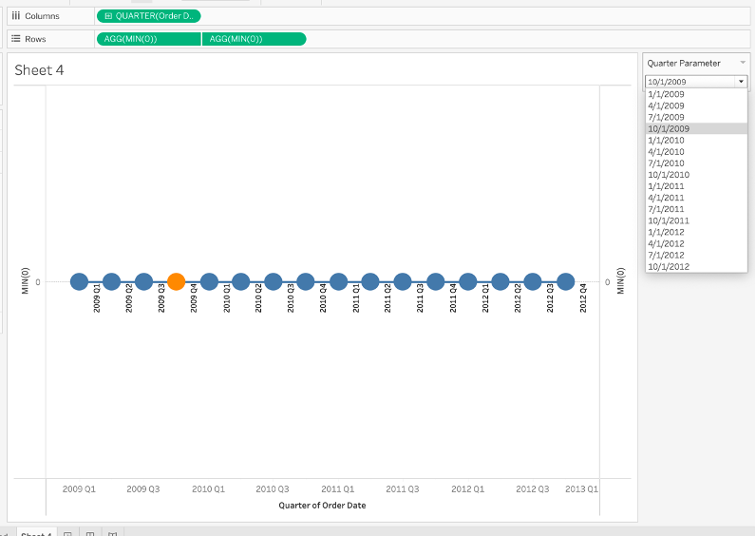The width and height of the screenshot is (756, 536).
Task: Set parameter to 10/1/2012
Action: [696, 267]
